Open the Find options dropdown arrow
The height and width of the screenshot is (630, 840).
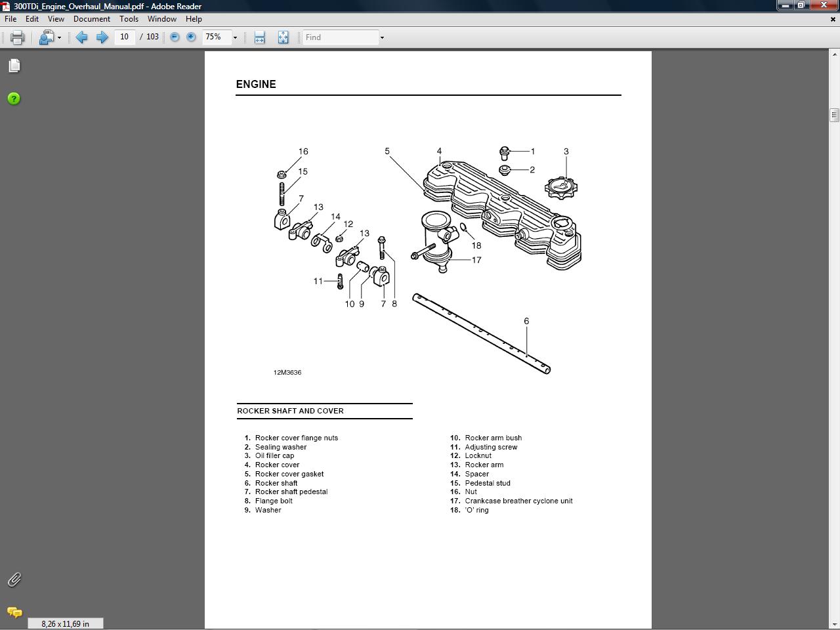pyautogui.click(x=382, y=37)
